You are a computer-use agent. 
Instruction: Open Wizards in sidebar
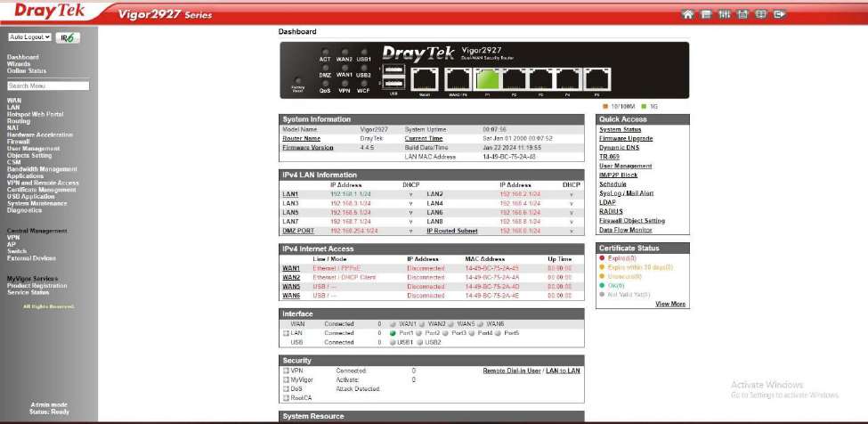tap(19, 64)
